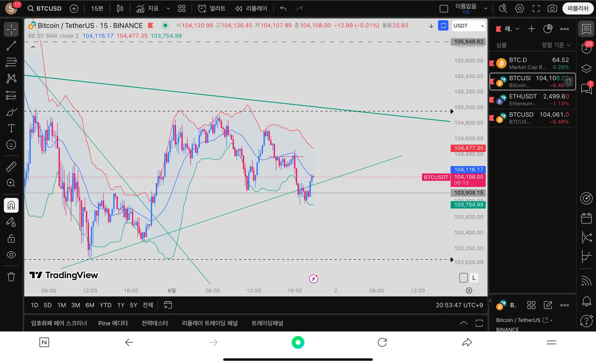This screenshot has width=596, height=364.
Task: Expand the favorite indicators dropdown arrow
Action: point(168,8)
